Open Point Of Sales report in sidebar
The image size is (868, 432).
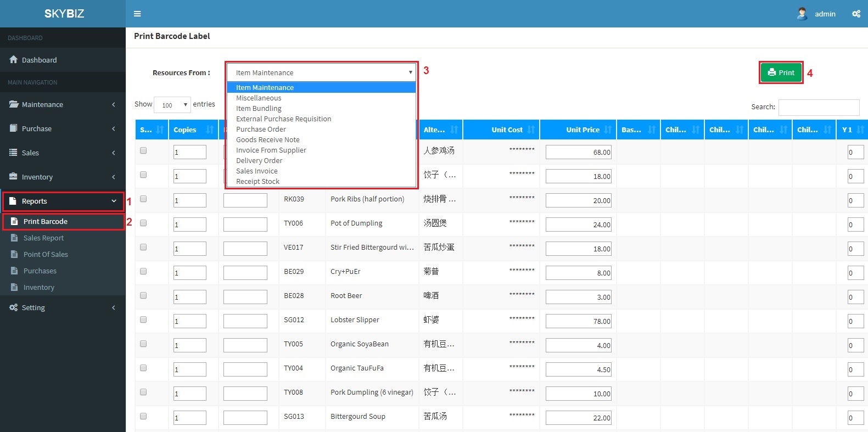click(x=46, y=255)
